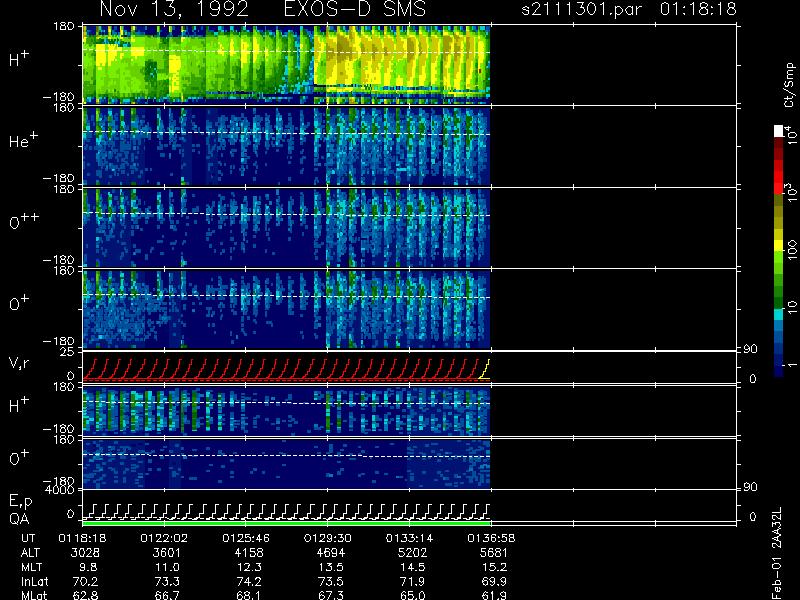Click the '01:18:18' time in the header

point(698,9)
